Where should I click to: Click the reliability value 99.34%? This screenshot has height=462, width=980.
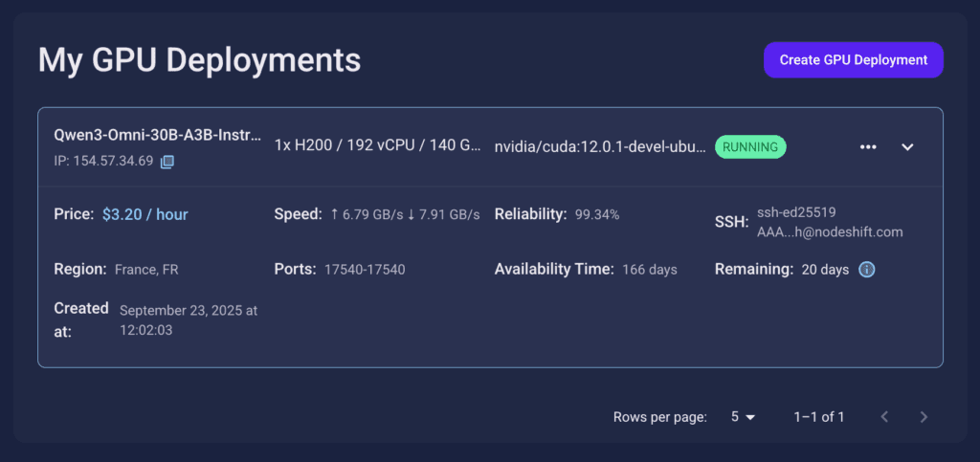597,214
